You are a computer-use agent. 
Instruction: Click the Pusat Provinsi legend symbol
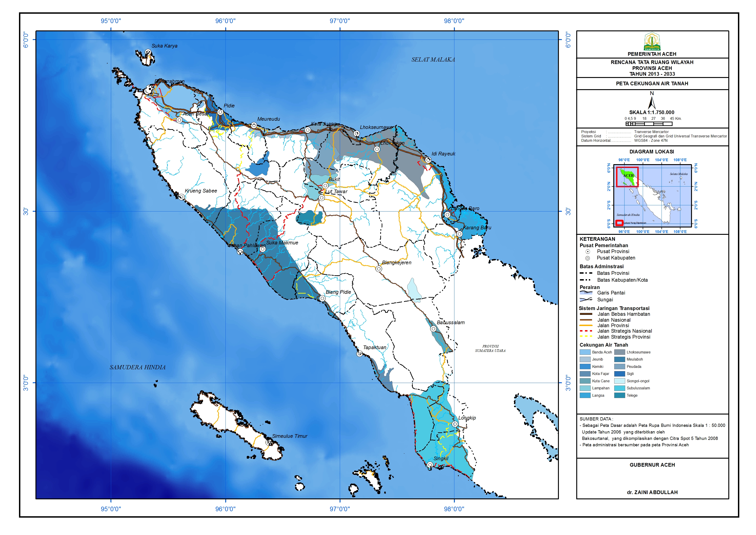click(x=588, y=252)
